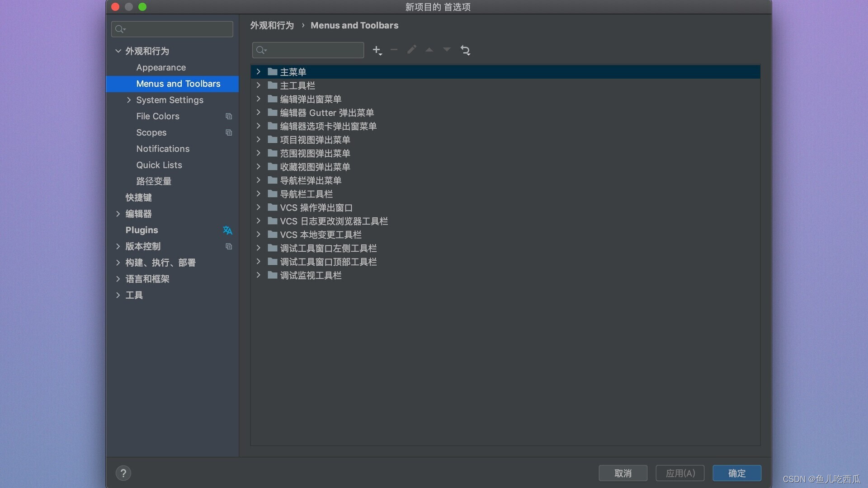Click the translate icon next to Plugins
This screenshot has width=868, height=488.
(227, 230)
